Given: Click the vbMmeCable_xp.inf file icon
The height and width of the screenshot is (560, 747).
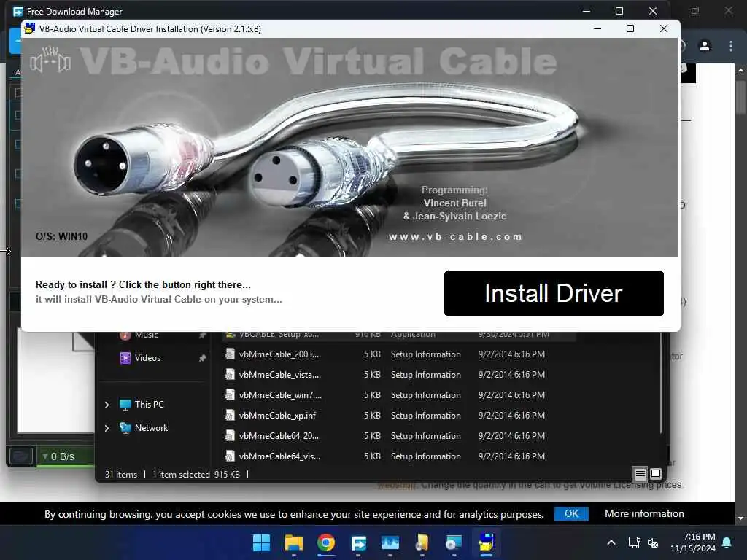Looking at the screenshot, I should 230,415.
